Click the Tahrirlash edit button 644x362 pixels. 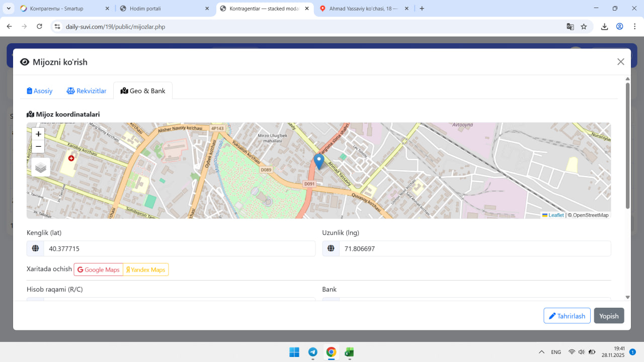[567, 316]
